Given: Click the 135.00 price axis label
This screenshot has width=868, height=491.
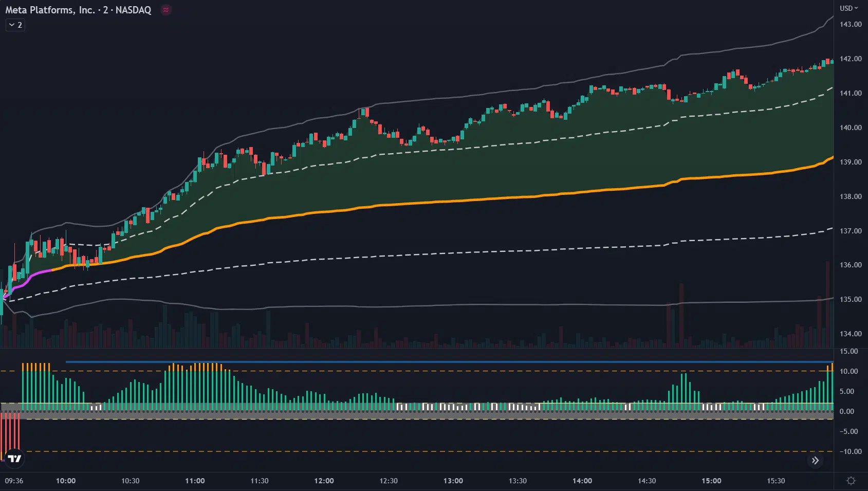Looking at the screenshot, I should tap(851, 299).
